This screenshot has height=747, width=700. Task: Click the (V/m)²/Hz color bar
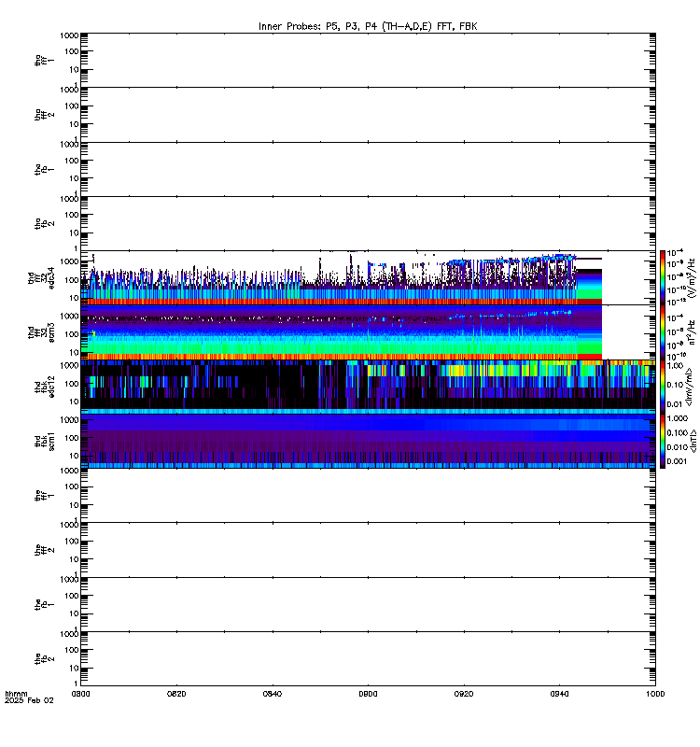pyautogui.click(x=663, y=277)
